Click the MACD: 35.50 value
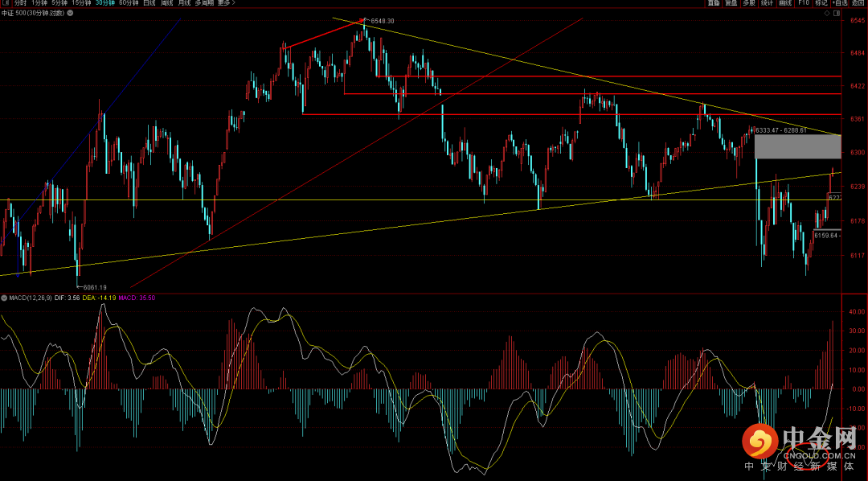868x481 pixels. pos(137,298)
